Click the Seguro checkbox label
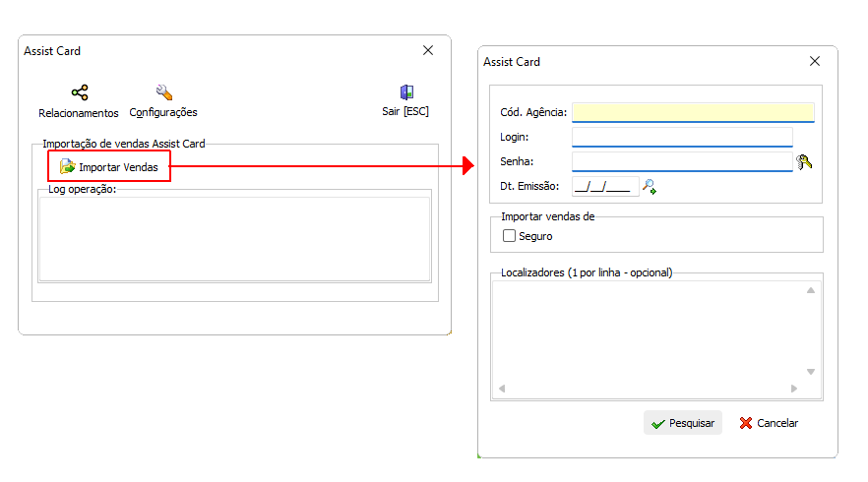The image size is (868, 482). 535,236
